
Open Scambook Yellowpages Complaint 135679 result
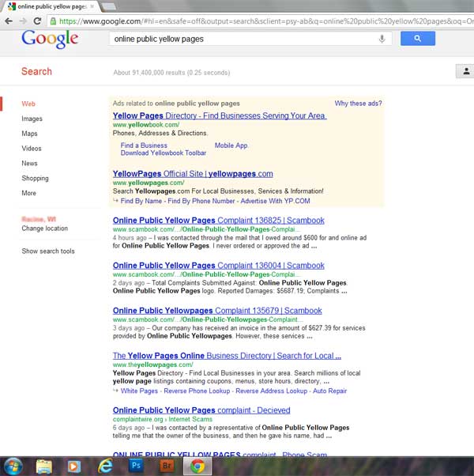pos(217,311)
